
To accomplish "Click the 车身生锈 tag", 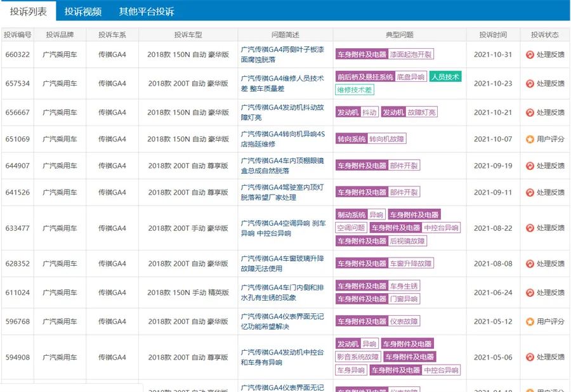I will [x=404, y=286].
